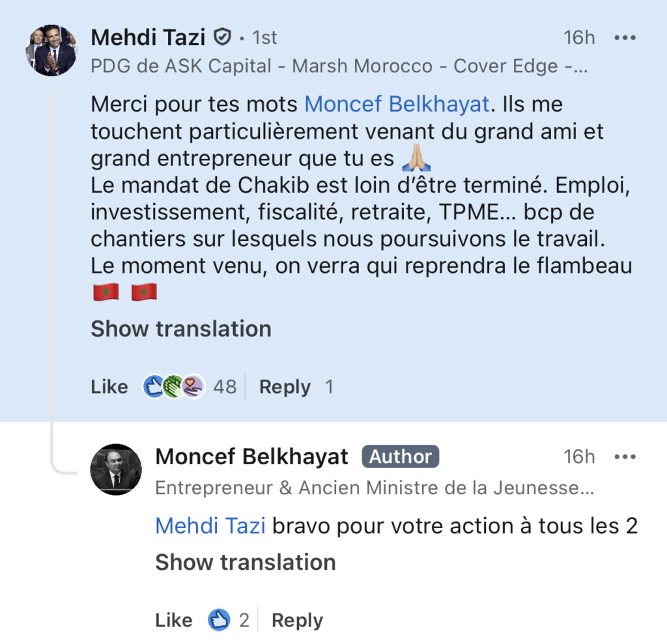Show translation of Moncef Belkhayat's reply

pos(245,562)
